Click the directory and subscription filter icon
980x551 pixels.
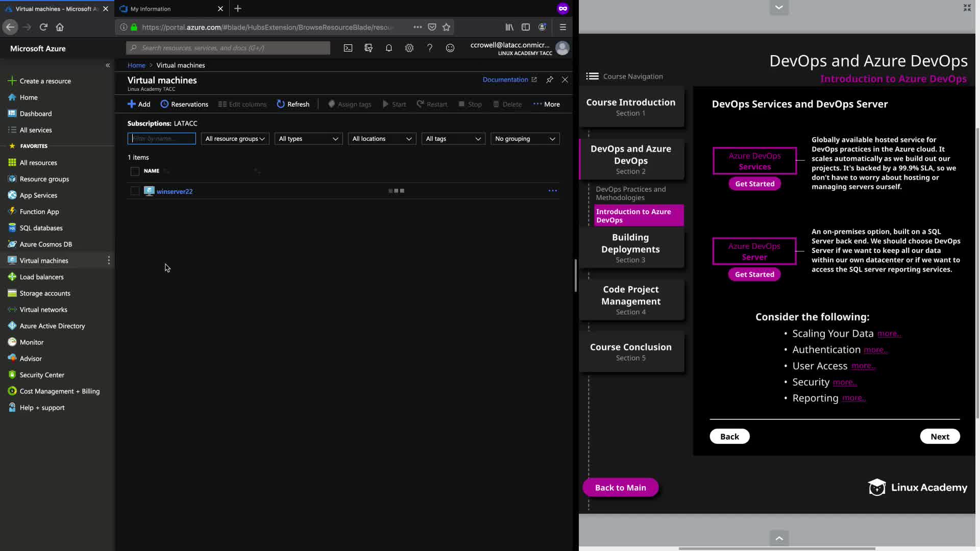369,48
